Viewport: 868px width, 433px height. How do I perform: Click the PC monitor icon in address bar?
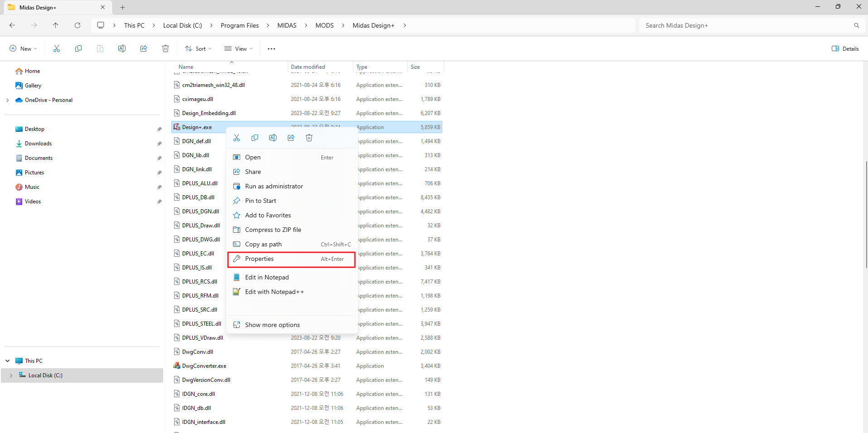click(101, 25)
